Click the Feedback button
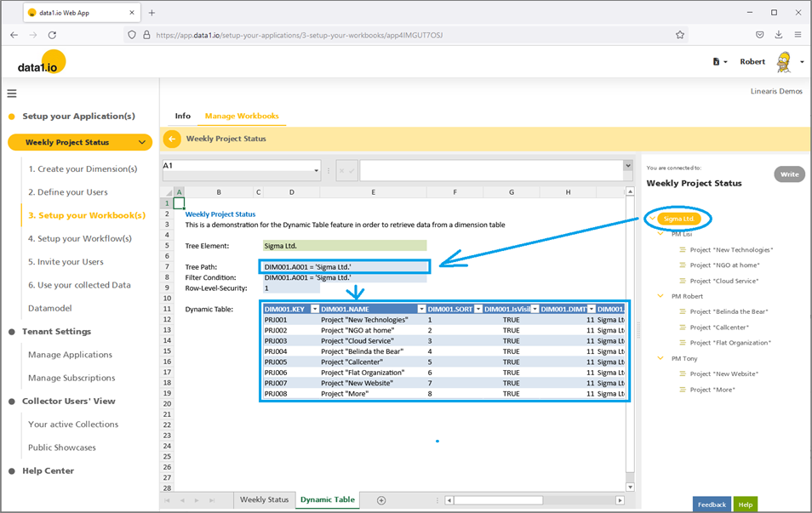This screenshot has width=812, height=513. pos(712,504)
